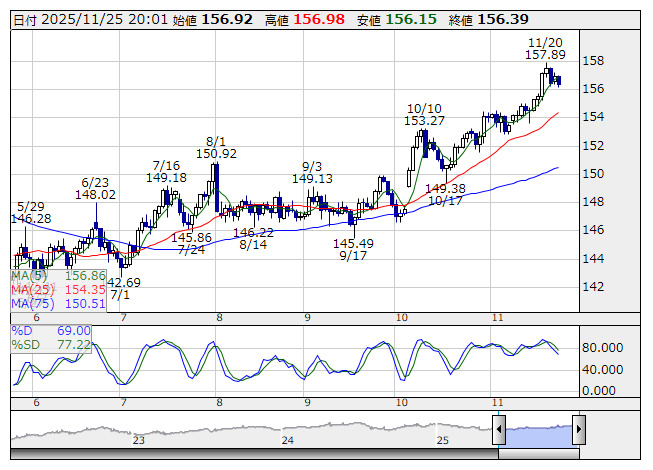Click the blue selected range in navigator
The width and height of the screenshot is (653, 470).
[x=538, y=431]
